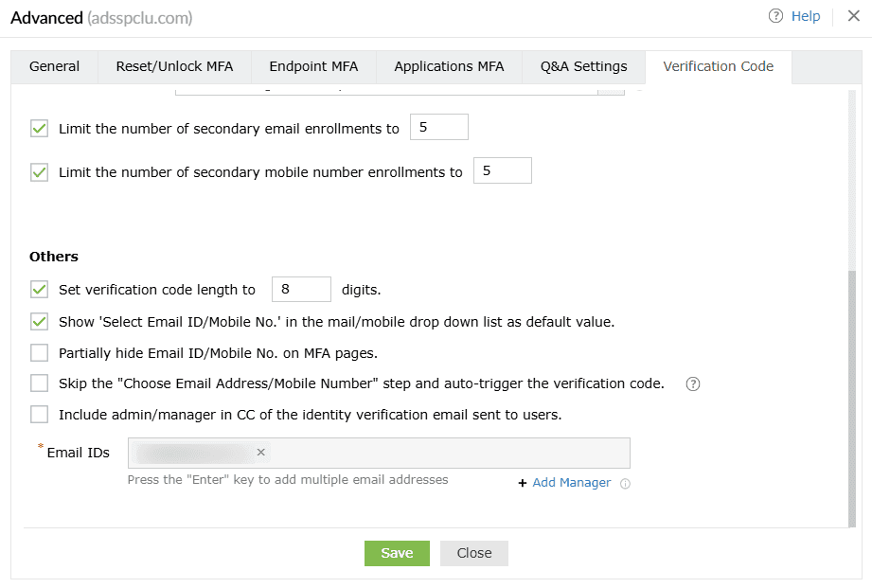This screenshot has width=872, height=588.
Task: Switch to the General tab
Action: [x=54, y=66]
